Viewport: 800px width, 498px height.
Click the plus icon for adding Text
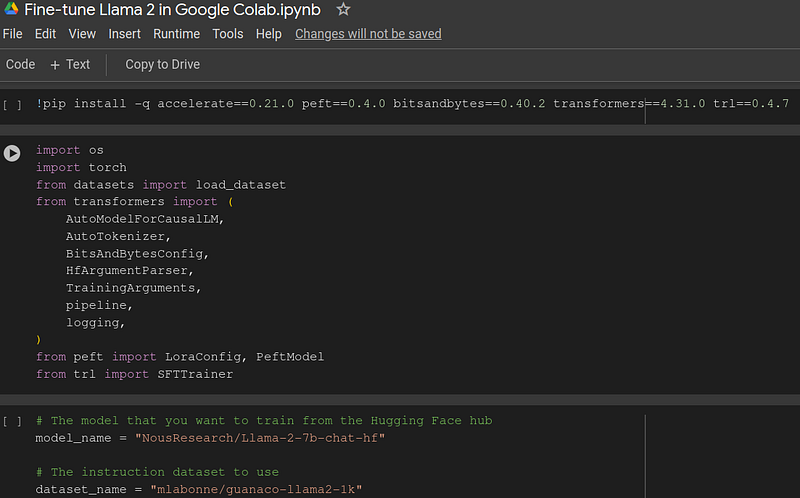(55, 65)
